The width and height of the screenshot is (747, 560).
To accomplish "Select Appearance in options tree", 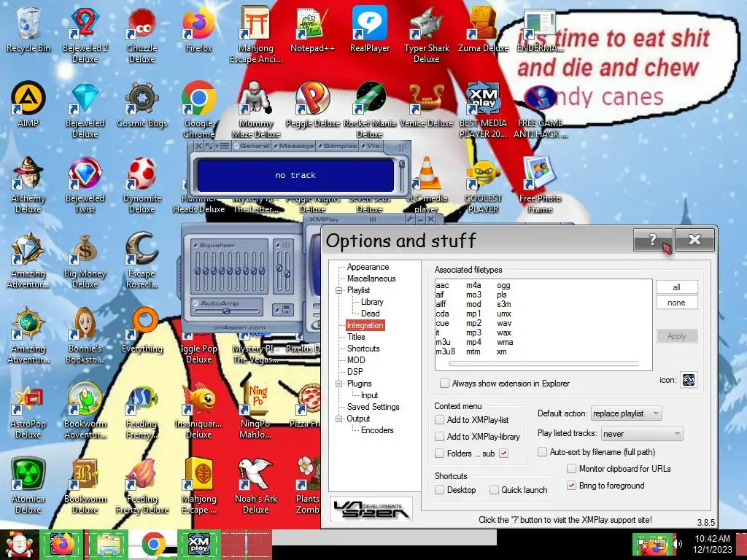I will click(368, 267).
